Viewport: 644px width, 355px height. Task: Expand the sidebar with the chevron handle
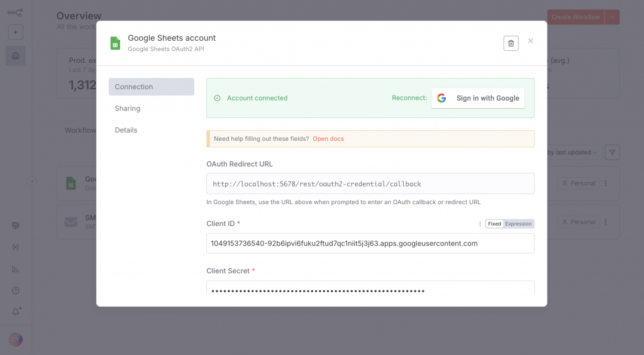tap(31, 181)
